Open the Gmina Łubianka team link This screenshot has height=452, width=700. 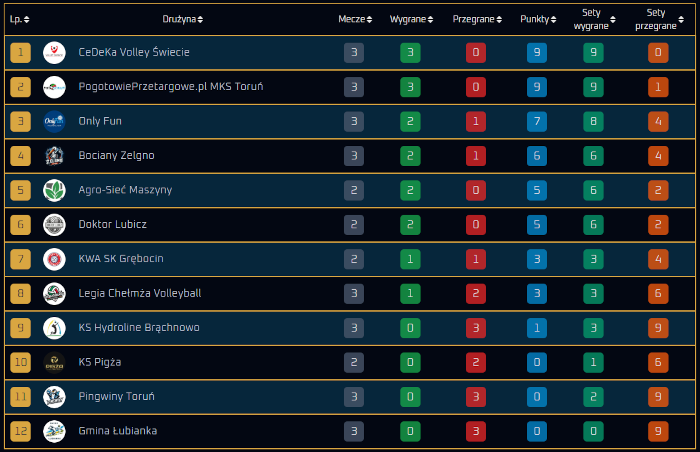click(x=118, y=431)
